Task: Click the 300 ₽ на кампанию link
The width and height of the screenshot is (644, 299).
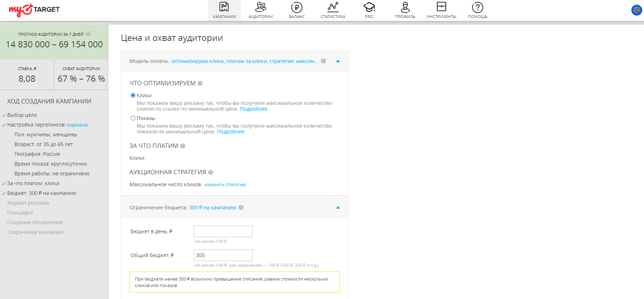Action: coord(213,208)
